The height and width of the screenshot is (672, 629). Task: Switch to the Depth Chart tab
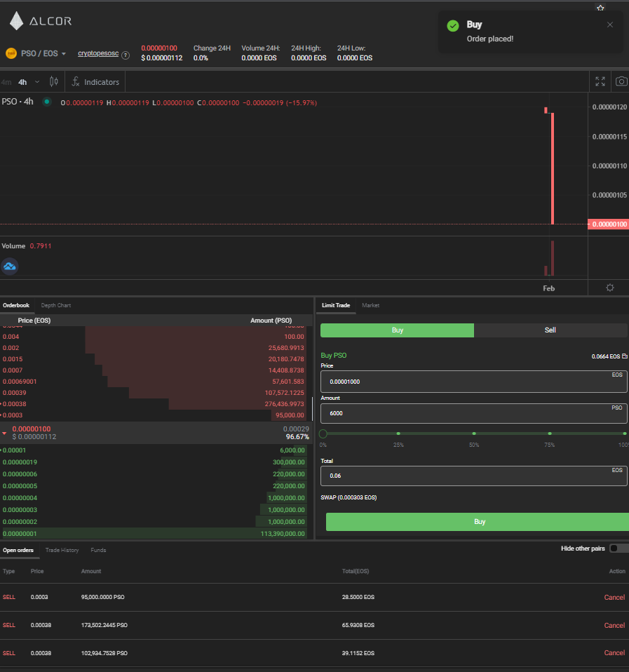55,305
